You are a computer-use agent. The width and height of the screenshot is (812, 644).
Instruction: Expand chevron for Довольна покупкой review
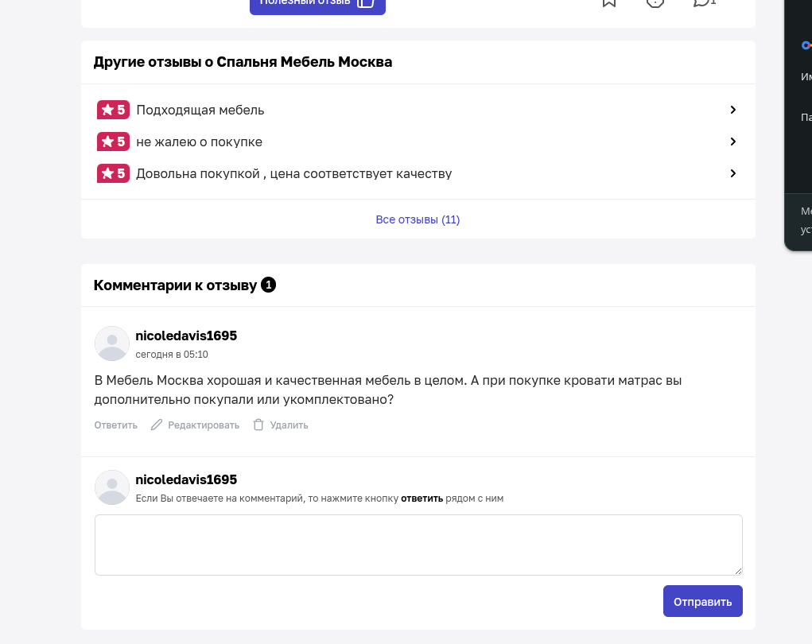732,173
